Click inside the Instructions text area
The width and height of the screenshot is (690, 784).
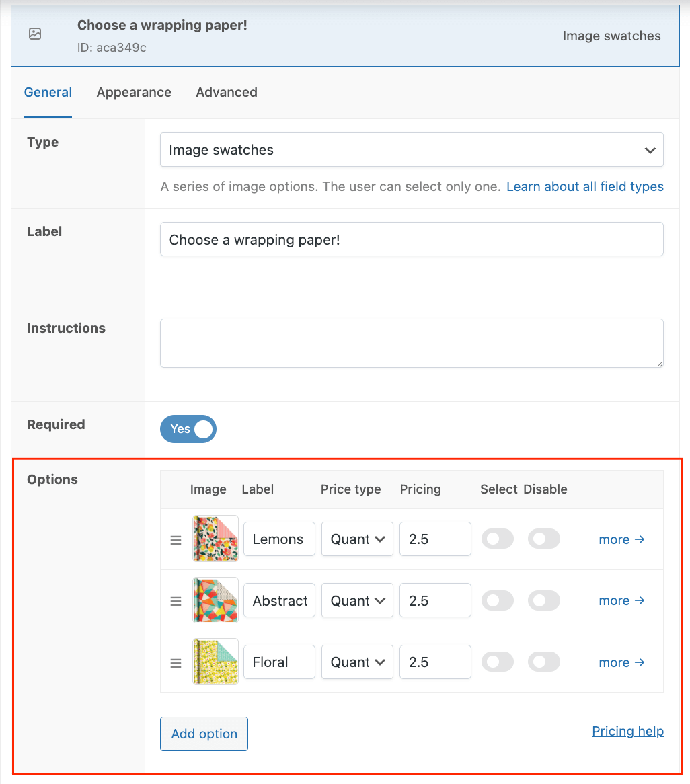click(x=412, y=343)
